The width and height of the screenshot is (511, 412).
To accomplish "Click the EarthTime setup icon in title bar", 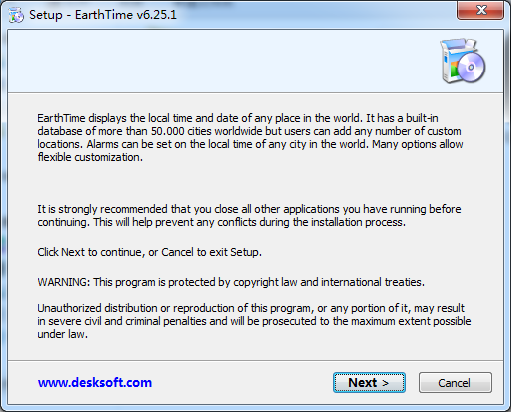I will pyautogui.click(x=16, y=15).
